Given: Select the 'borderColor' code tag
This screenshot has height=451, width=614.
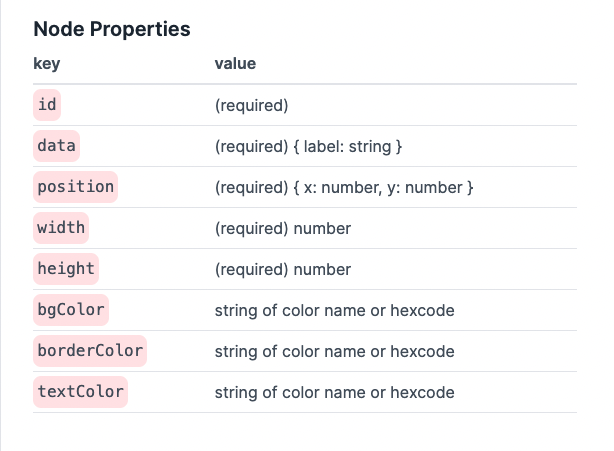Looking at the screenshot, I should pos(90,351).
